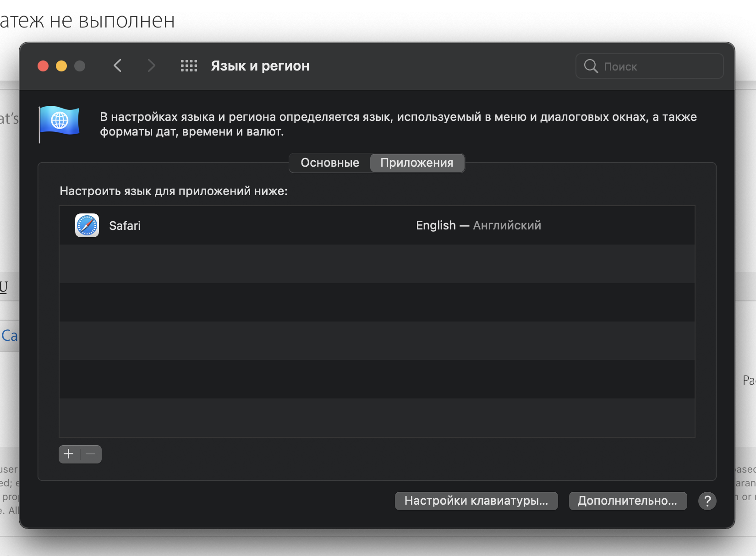Add an application with the plus button
The height and width of the screenshot is (556, 756).
69,454
